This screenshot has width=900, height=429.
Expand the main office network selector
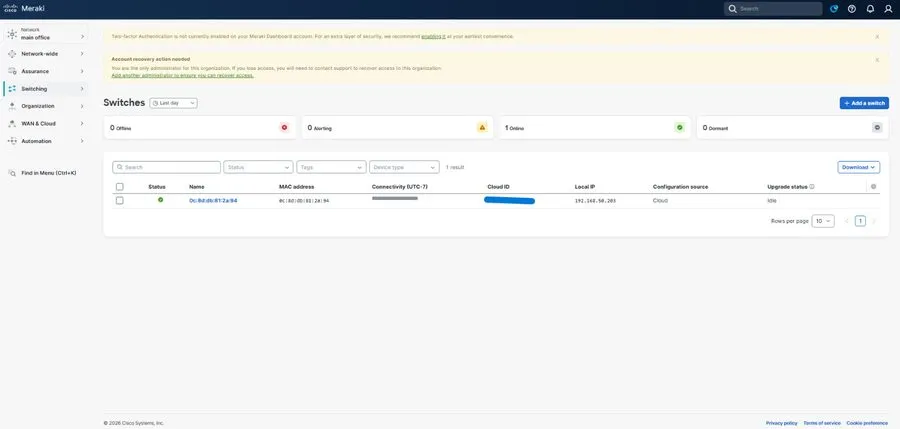coord(46,34)
